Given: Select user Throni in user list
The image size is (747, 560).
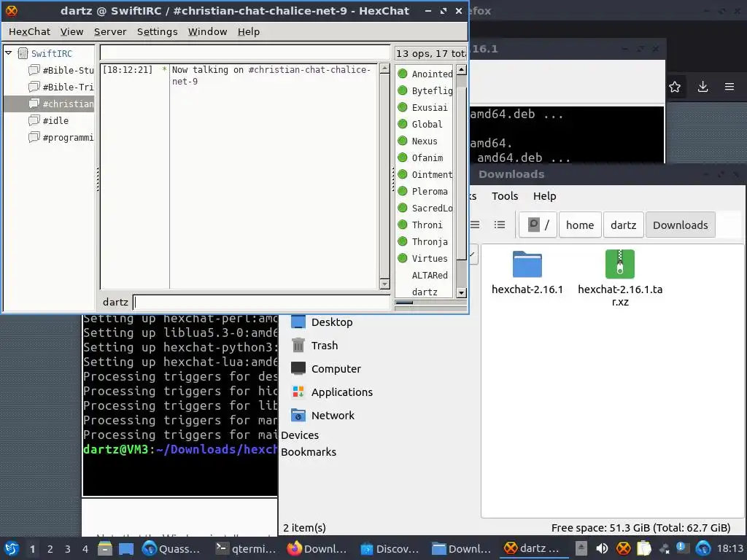Looking at the screenshot, I should (x=427, y=225).
